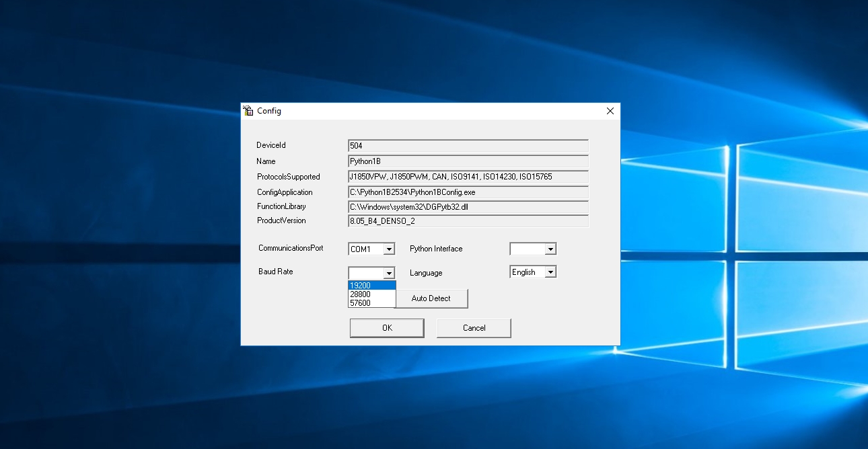This screenshot has width=868, height=449.
Task: Collapse the Baud Rate dropdown arrow
Action: point(389,273)
